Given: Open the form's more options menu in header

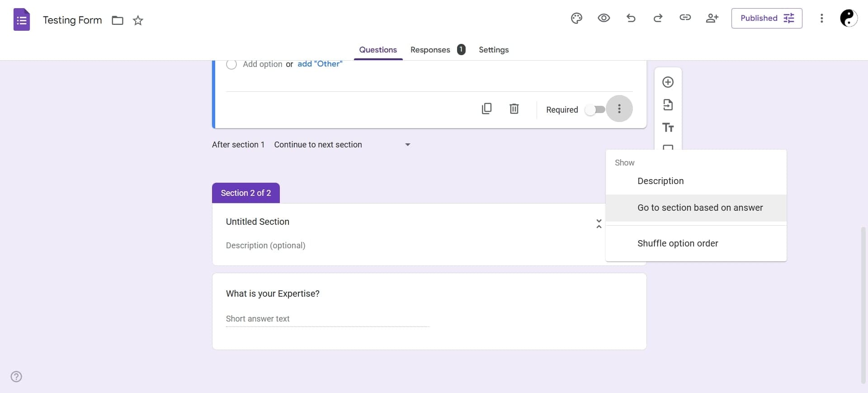Looking at the screenshot, I should [821, 18].
